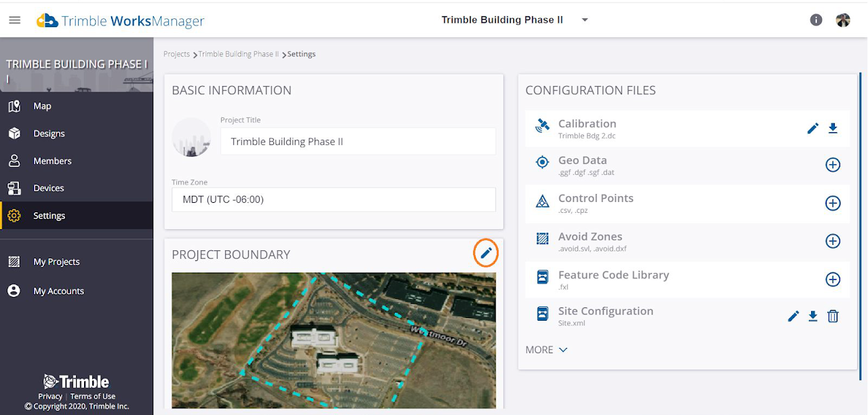This screenshot has height=415, width=868.
Task: Click the Members person icon
Action: pos(14,161)
